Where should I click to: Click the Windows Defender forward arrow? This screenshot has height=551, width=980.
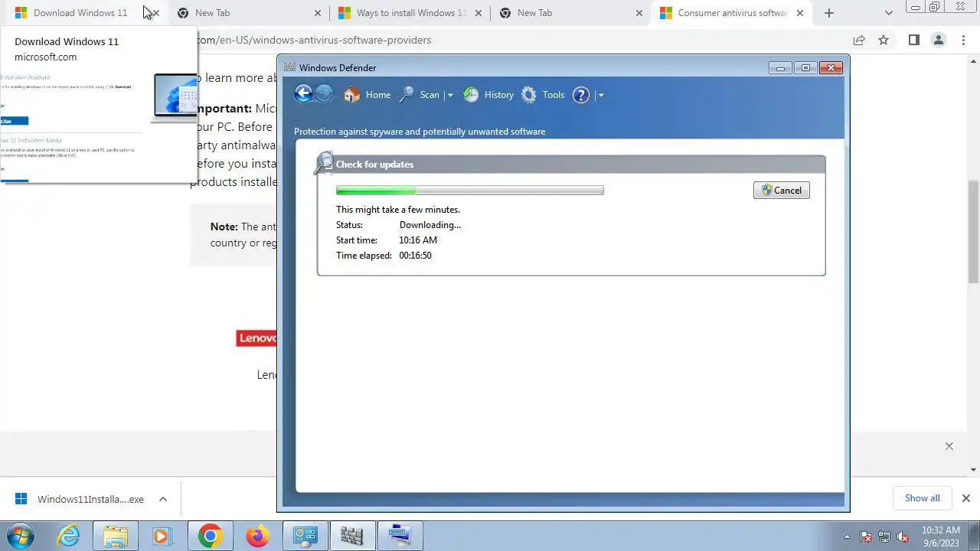tap(325, 93)
